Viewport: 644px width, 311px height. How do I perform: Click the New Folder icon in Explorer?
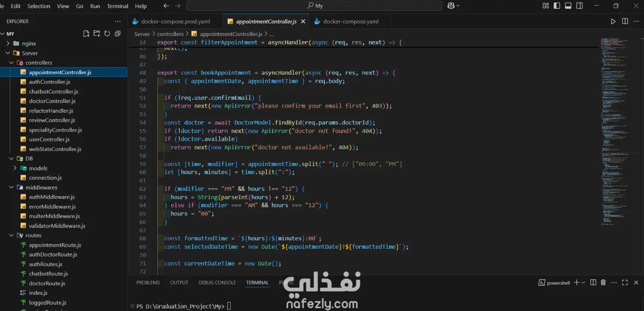97,33
